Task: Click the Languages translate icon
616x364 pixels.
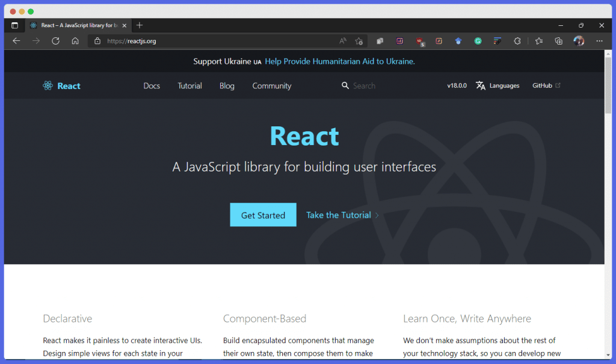Action: point(481,85)
